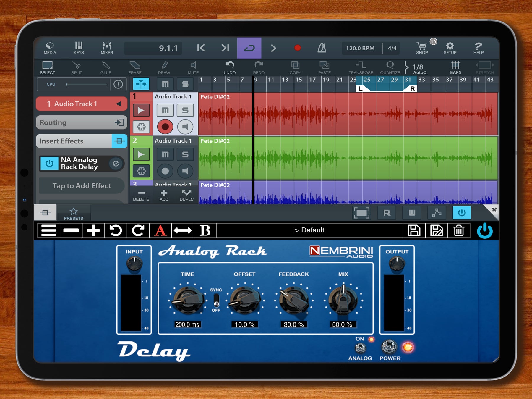
Task: Mute Audio Track 1 with its M button
Action: (x=165, y=110)
